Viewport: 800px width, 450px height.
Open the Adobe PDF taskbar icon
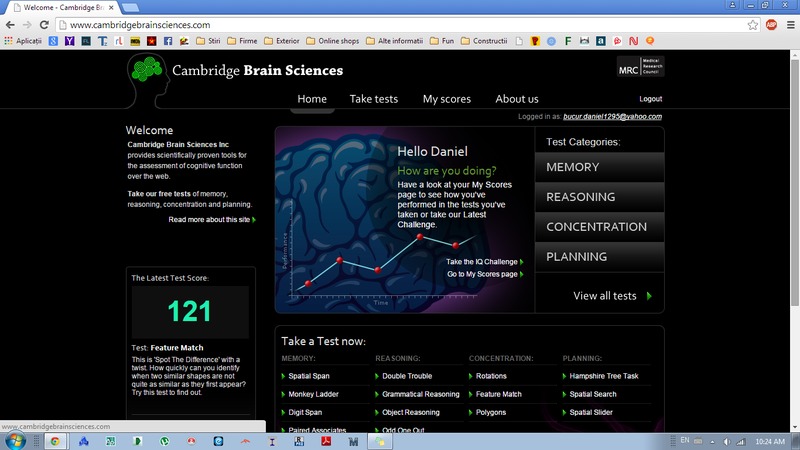point(326,441)
